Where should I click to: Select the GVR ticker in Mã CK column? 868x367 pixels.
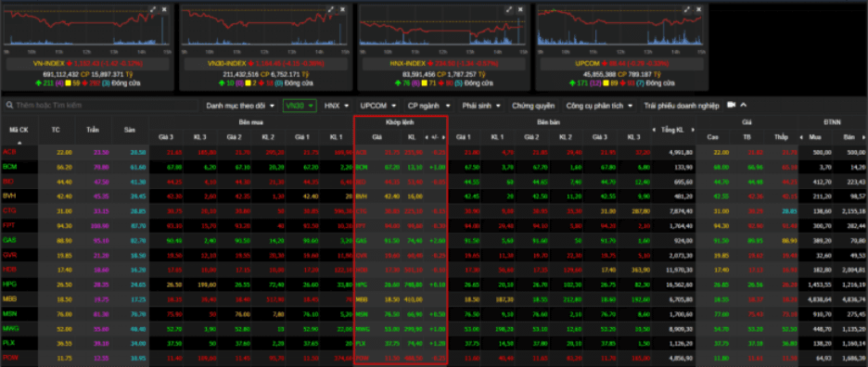pyautogui.click(x=9, y=255)
